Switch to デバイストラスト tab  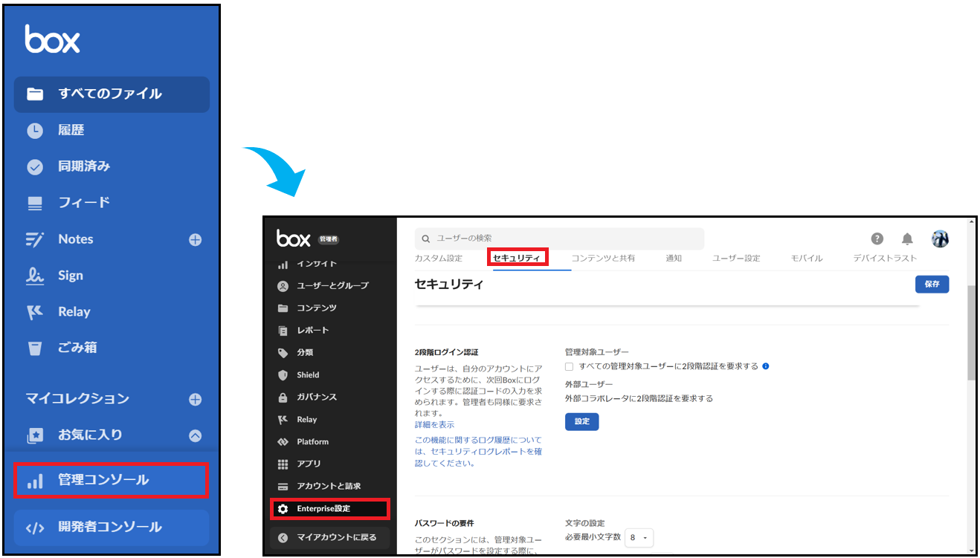(x=885, y=259)
